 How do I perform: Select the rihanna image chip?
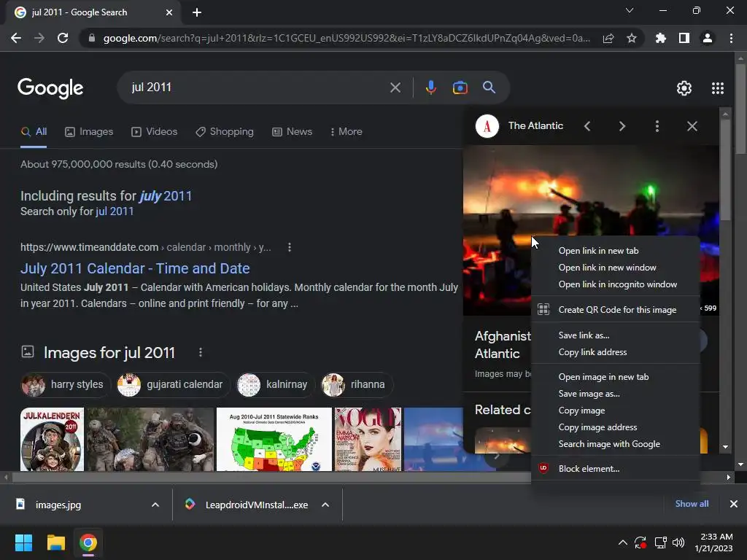point(356,384)
